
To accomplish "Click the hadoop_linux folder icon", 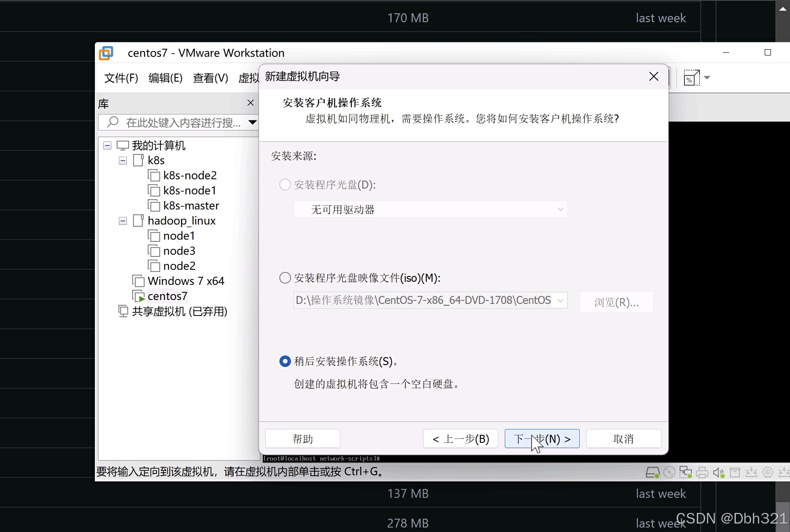I will 138,221.
